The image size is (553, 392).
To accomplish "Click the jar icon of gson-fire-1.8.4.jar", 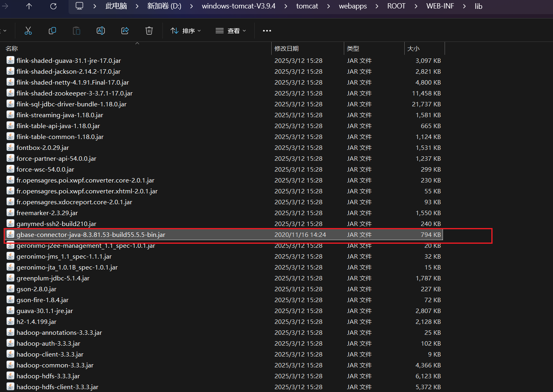I will pos(10,300).
